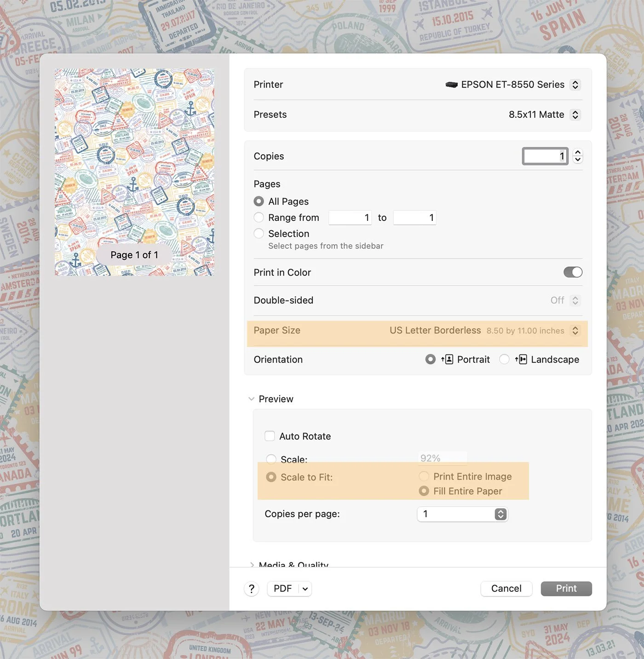Screen dimensions: 644x659
Task: Decrease copies with the stepper down arrow
Action: click(578, 160)
